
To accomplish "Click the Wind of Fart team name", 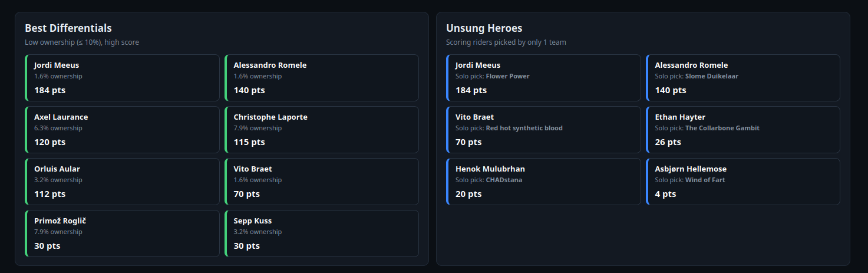I will pyautogui.click(x=705, y=180).
